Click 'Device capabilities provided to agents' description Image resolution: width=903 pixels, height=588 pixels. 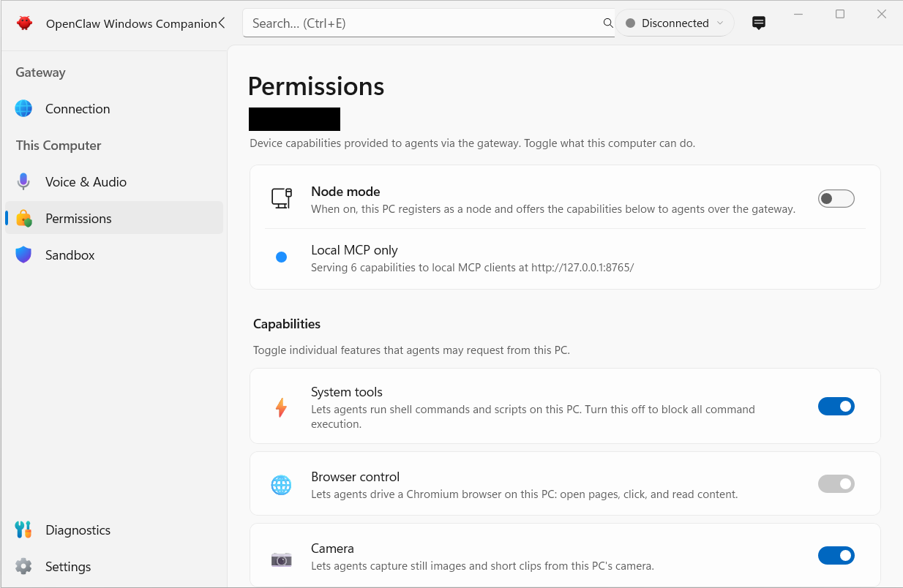472,143
